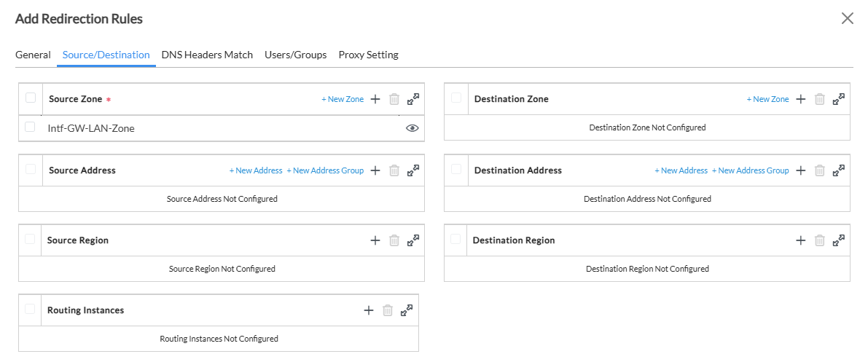View Intf-GW-LAN-Zone details with eye icon
The width and height of the screenshot is (868, 354).
coord(412,128)
